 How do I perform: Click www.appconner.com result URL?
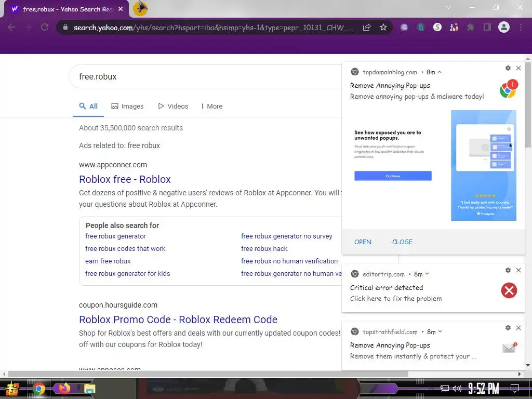(x=113, y=165)
